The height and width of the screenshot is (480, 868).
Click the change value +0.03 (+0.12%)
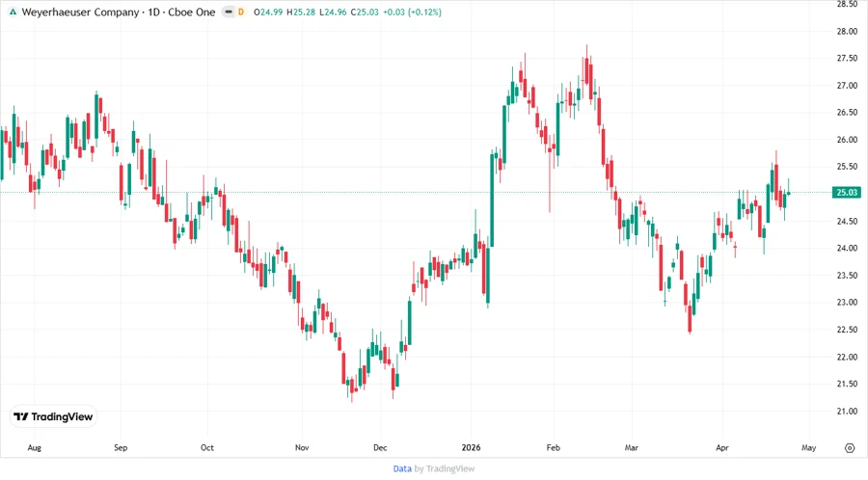[413, 12]
